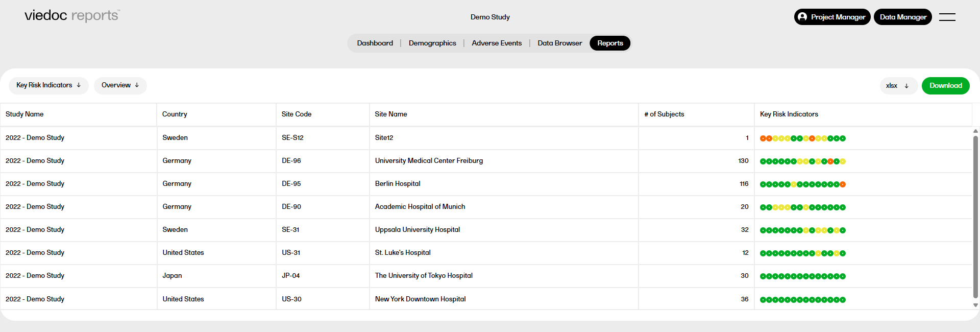Switch to the Dashboard tab
Image resolution: width=980 pixels, height=332 pixels.
pos(375,43)
